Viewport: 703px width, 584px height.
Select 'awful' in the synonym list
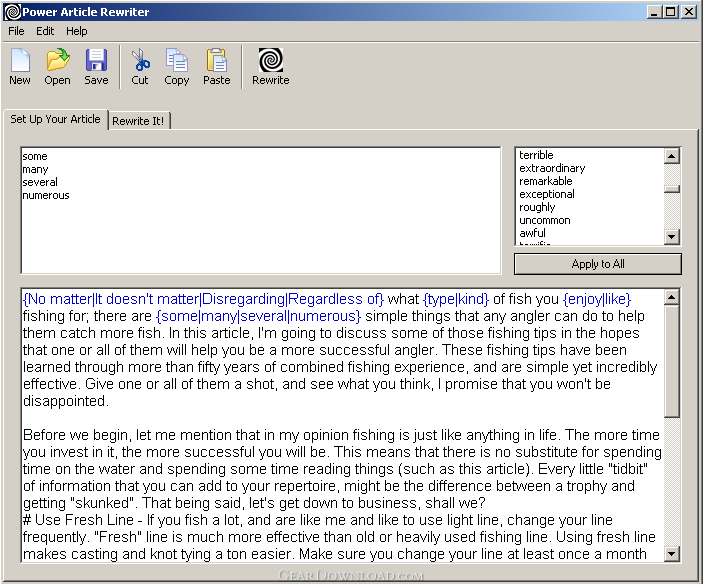532,233
